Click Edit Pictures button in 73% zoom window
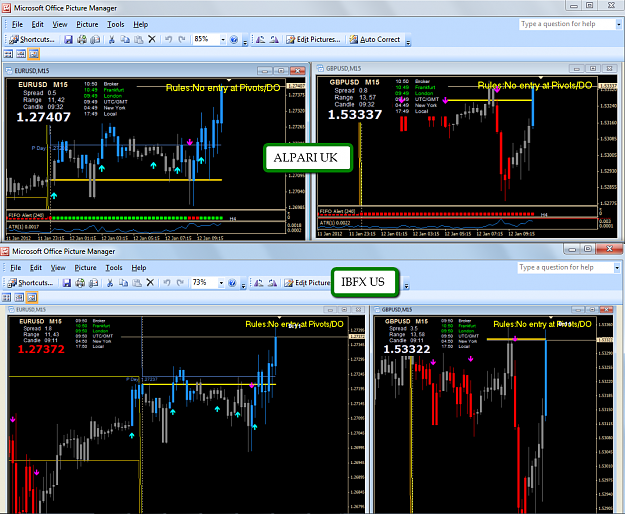This screenshot has width=625, height=514. click(x=307, y=283)
